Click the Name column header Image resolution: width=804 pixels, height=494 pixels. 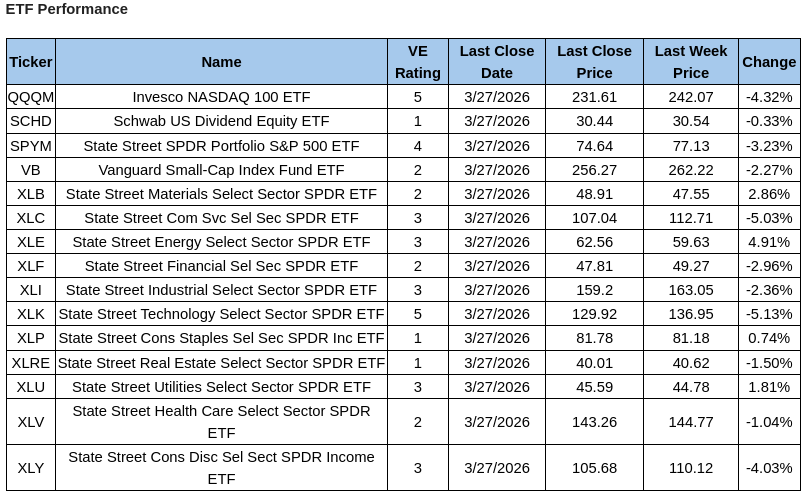point(221,62)
